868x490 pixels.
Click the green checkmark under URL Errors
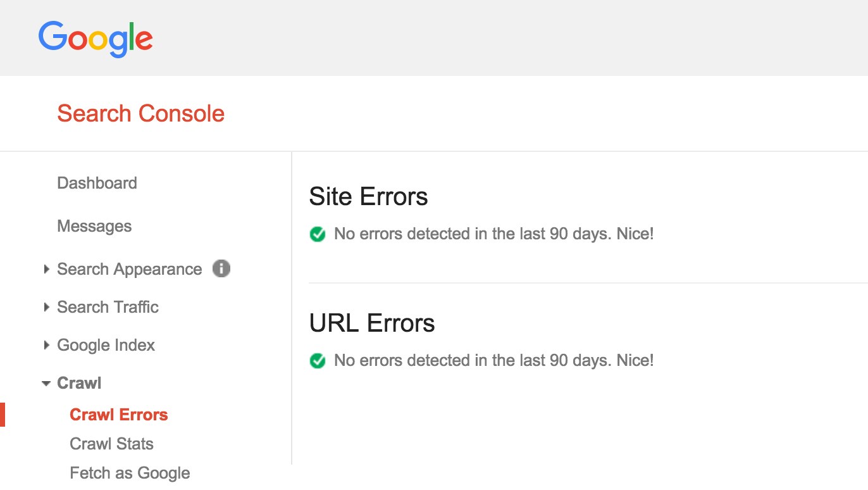tap(317, 361)
